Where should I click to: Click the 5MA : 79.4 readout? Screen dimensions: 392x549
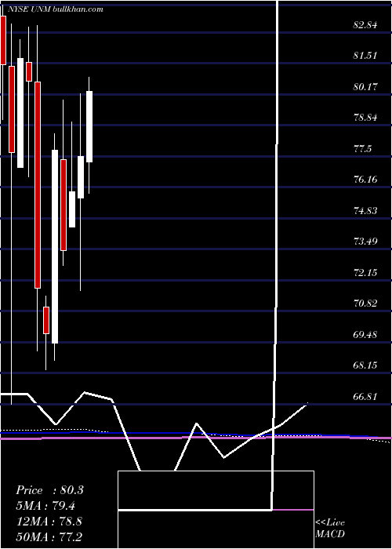(45, 506)
